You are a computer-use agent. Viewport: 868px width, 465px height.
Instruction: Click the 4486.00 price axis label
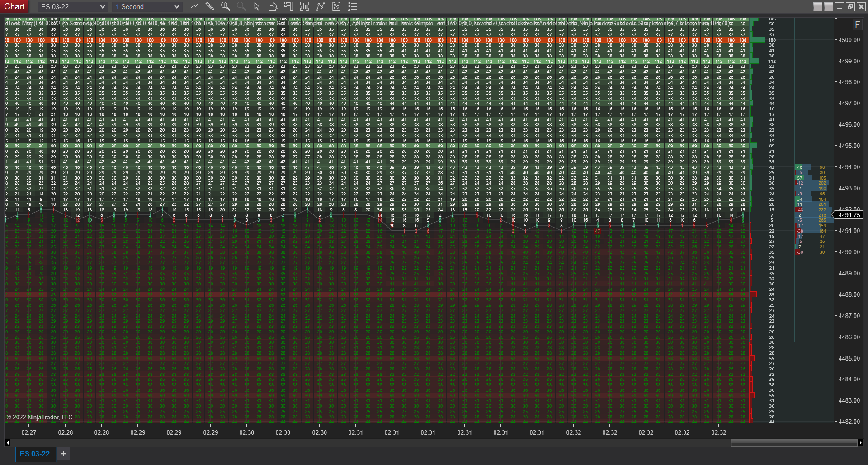(x=849, y=337)
